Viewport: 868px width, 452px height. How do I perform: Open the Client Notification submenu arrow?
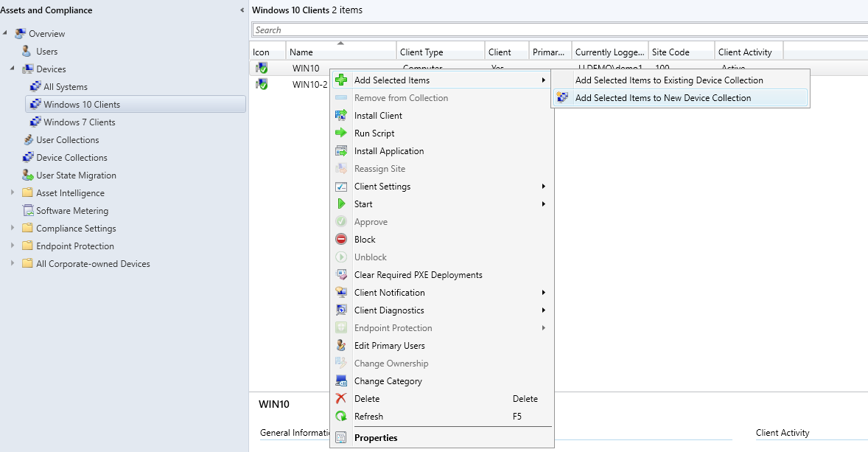(544, 293)
